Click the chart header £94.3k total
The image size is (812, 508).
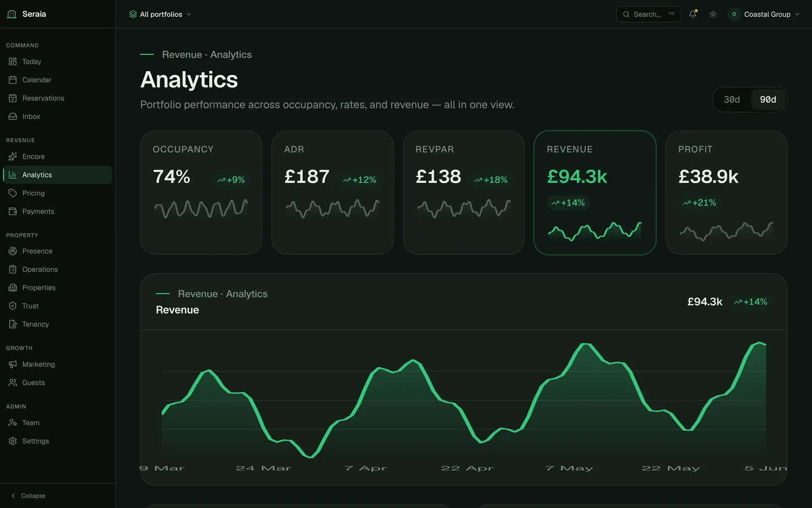705,302
